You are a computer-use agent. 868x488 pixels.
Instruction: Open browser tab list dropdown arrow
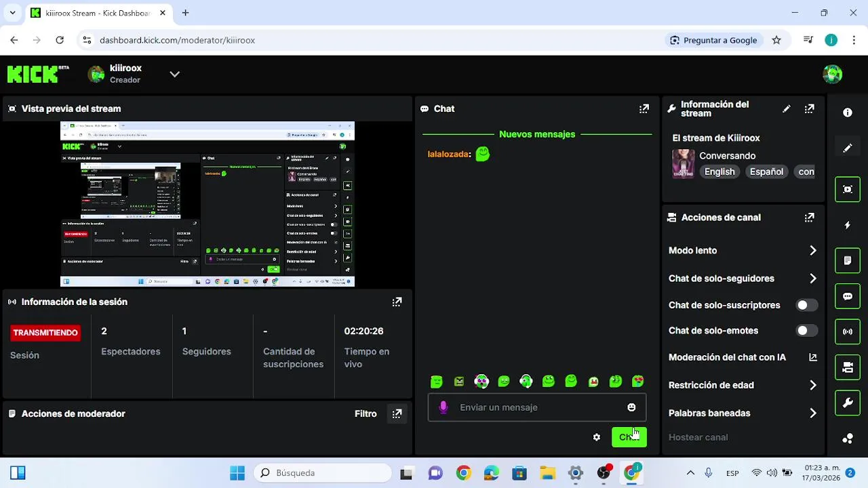(x=12, y=13)
